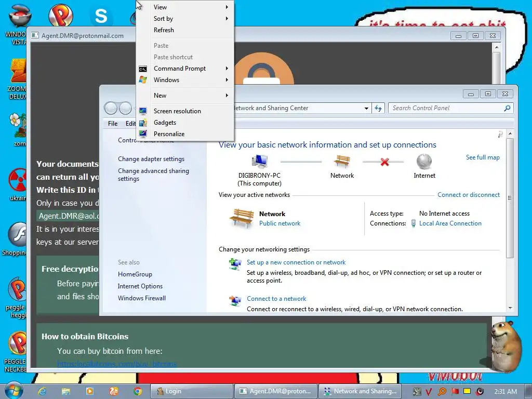Expand the Windows submenu arrow
The width and height of the screenshot is (532, 399).
[227, 80]
